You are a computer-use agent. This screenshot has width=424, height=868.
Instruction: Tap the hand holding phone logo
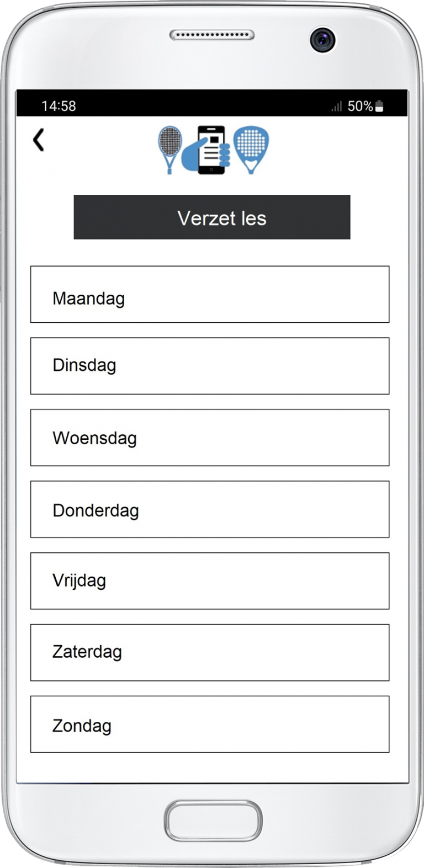tap(208, 150)
